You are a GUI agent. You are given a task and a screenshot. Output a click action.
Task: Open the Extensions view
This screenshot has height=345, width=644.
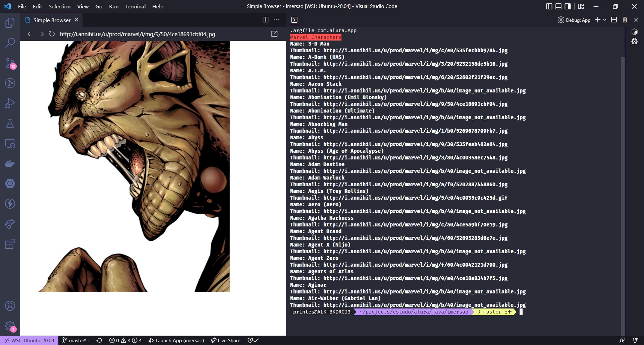tap(10, 244)
